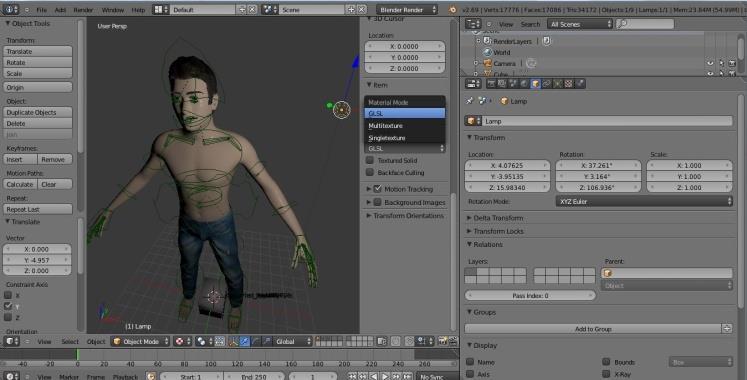Screen dimensions: 747x380
Task: Click the Repeat Last button
Action: click(x=38, y=209)
